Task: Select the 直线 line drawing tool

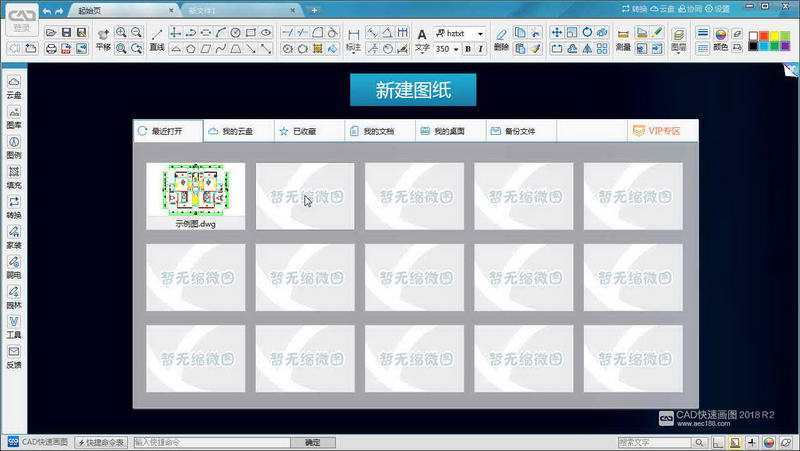Action: click(157, 39)
